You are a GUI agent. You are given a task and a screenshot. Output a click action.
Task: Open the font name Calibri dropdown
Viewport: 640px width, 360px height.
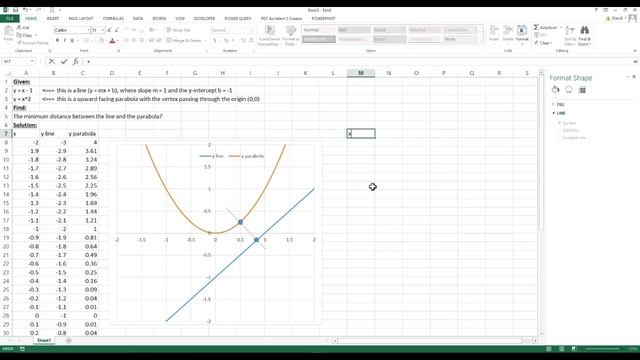(88, 30)
